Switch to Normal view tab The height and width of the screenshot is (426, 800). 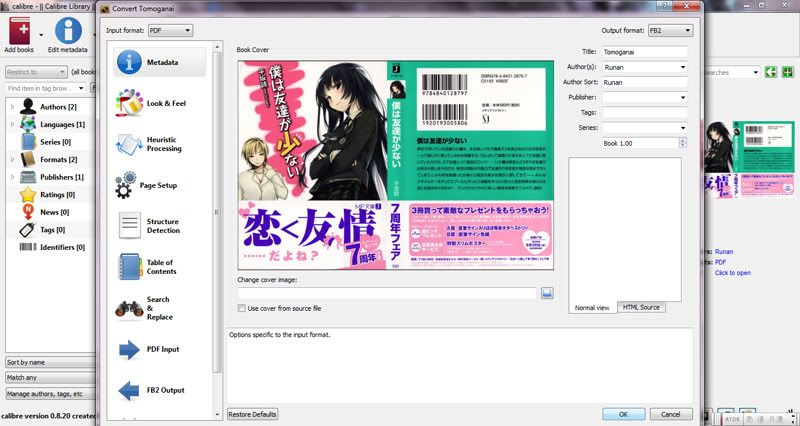pyautogui.click(x=592, y=308)
